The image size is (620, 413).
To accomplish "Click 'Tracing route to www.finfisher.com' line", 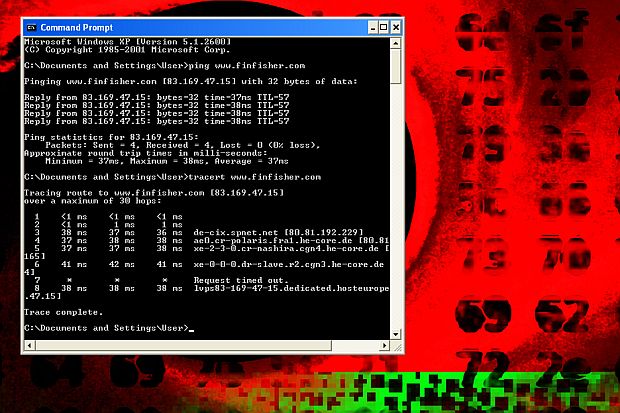I will click(x=154, y=193).
